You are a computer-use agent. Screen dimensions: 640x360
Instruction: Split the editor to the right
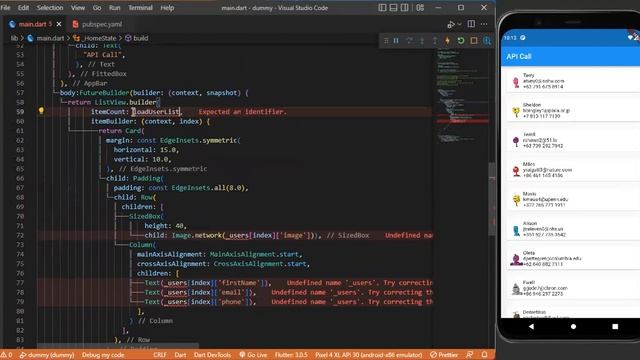(471, 24)
